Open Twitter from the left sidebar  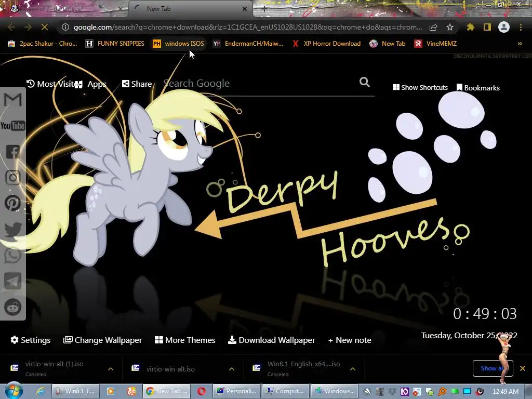coord(13,229)
